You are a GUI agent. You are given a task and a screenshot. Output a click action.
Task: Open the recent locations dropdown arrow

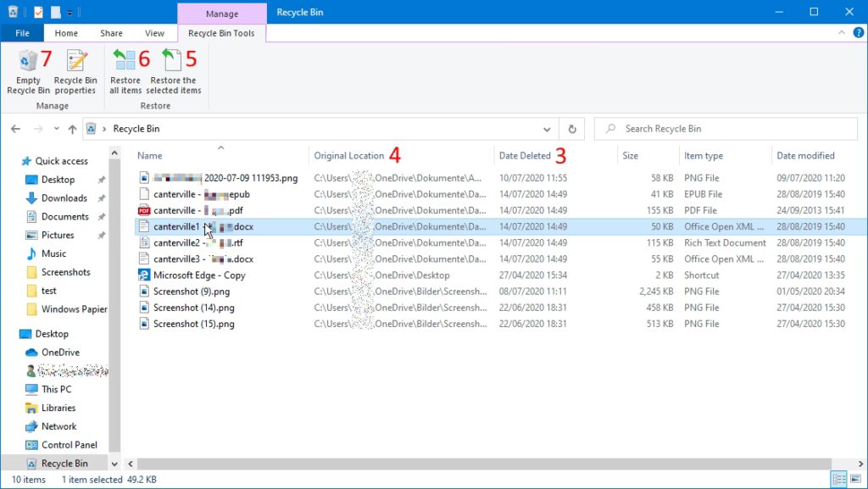point(56,129)
